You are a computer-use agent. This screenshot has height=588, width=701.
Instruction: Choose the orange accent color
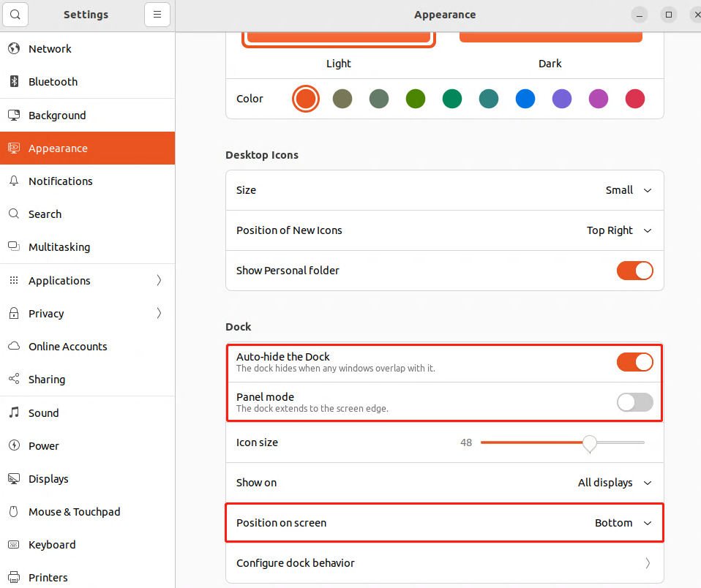[x=306, y=99]
